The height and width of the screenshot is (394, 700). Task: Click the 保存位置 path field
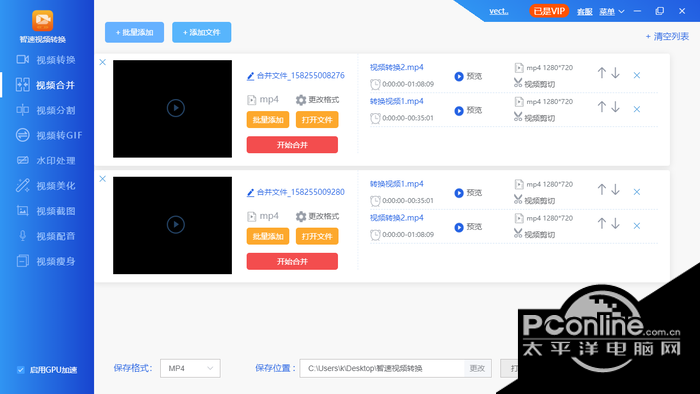tap(382, 368)
